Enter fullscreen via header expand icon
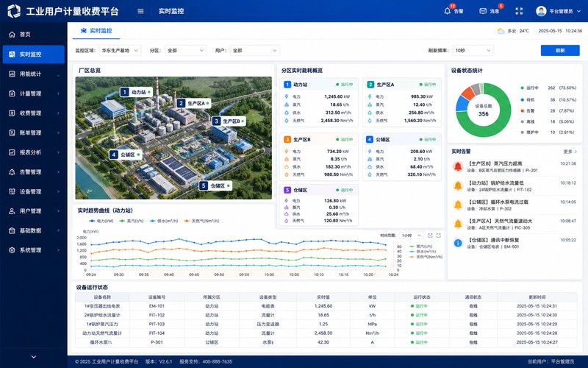 519,11
